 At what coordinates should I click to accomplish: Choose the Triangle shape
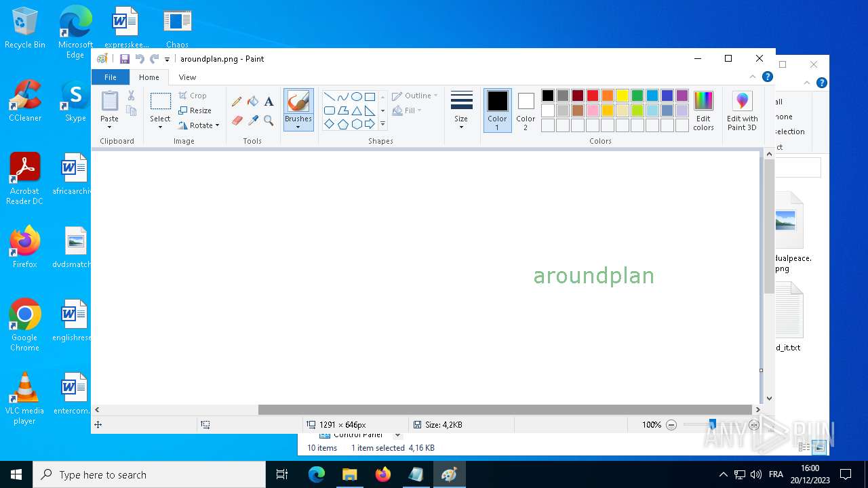point(357,110)
